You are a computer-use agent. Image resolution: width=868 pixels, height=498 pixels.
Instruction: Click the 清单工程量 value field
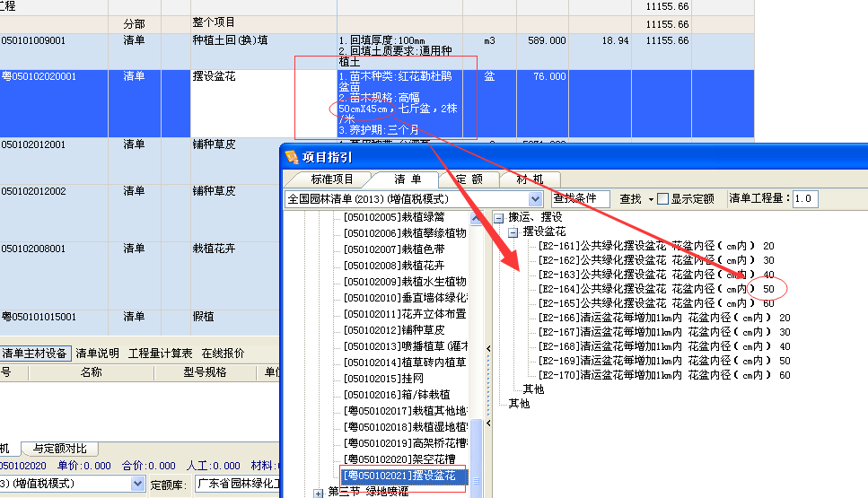click(805, 198)
